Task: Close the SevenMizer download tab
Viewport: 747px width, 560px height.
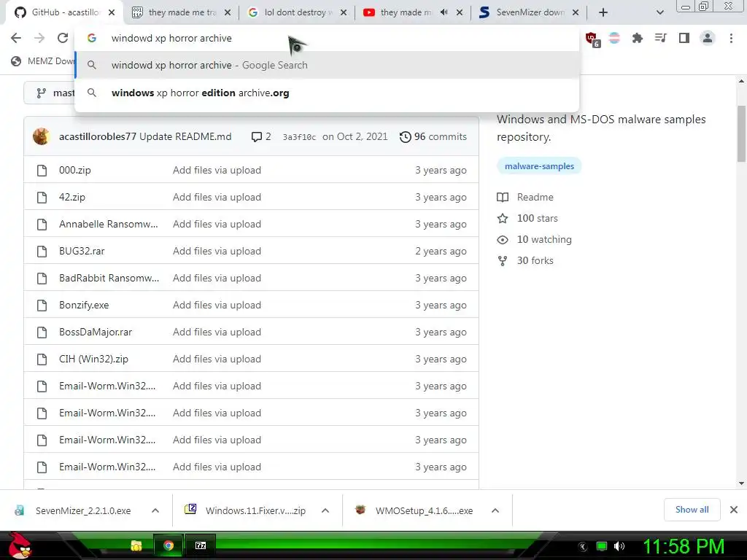Action: [576, 12]
